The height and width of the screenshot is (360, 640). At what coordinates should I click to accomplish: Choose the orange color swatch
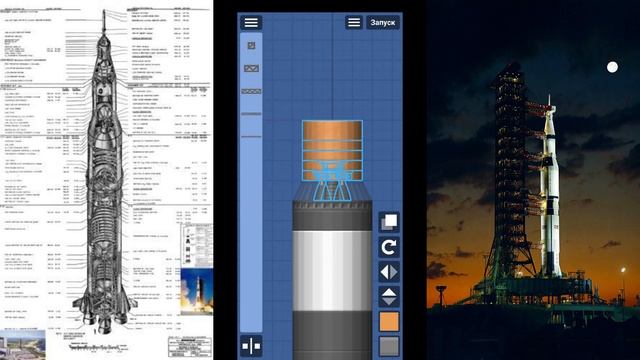tap(389, 322)
